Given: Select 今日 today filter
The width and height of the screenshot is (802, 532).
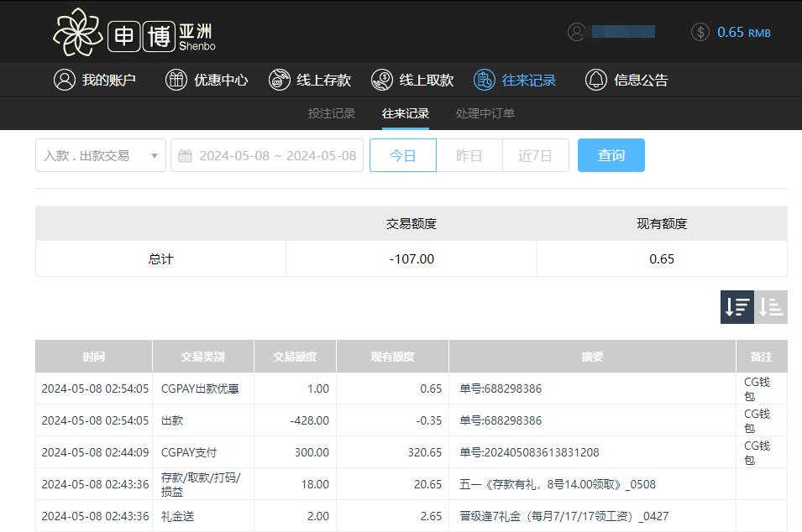Looking at the screenshot, I should 403,155.
